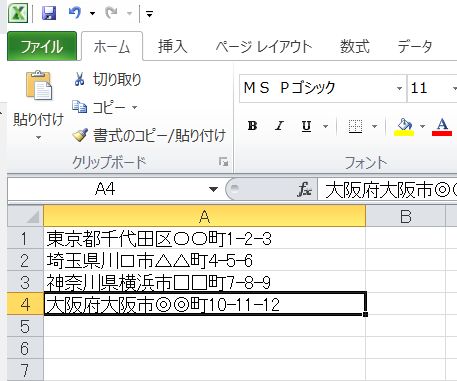The width and height of the screenshot is (457, 381).
Task: Select row 1 header
Action: click(x=25, y=238)
